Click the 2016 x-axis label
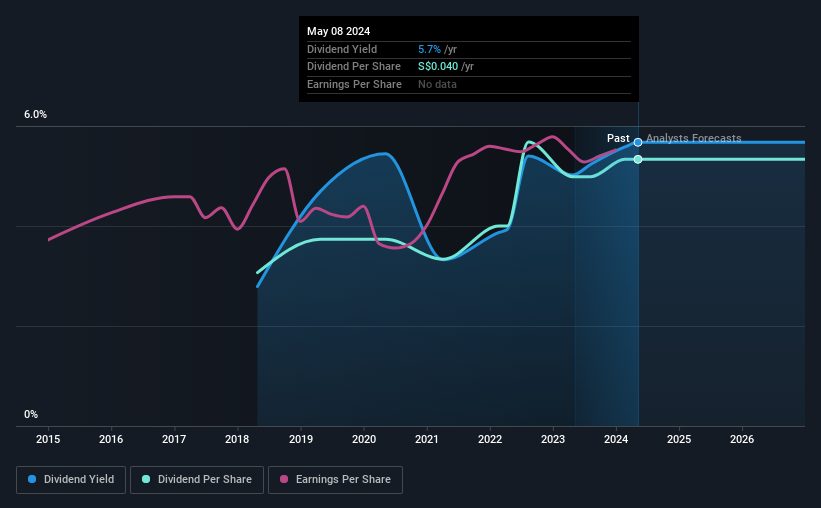 pyautogui.click(x=111, y=439)
